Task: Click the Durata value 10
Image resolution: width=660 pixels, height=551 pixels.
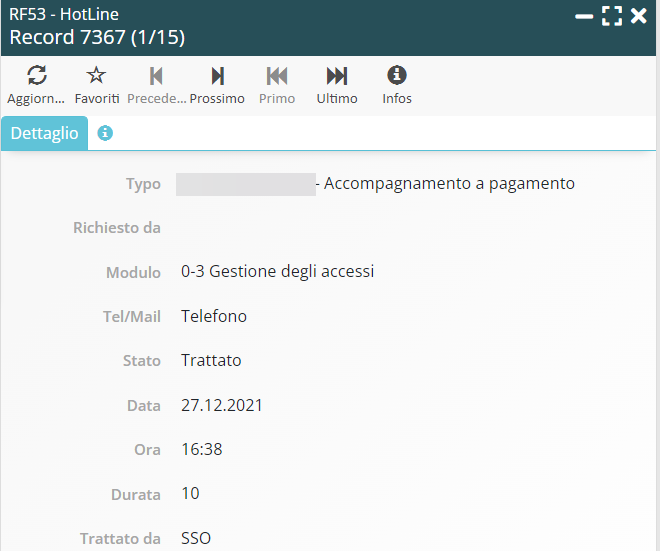Action: (x=190, y=493)
